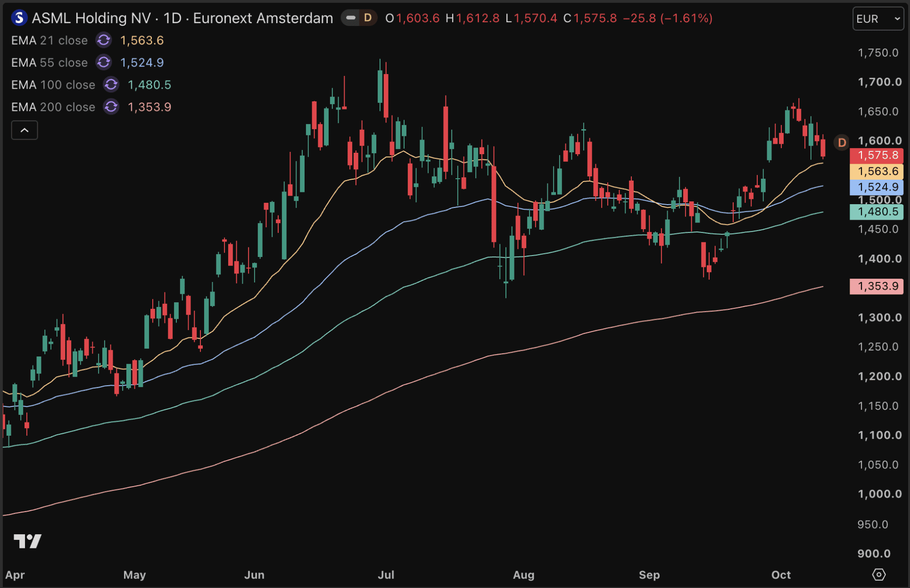Click the yellow 1,563.6 EMA price label
The height and width of the screenshot is (588, 910).
coord(877,171)
